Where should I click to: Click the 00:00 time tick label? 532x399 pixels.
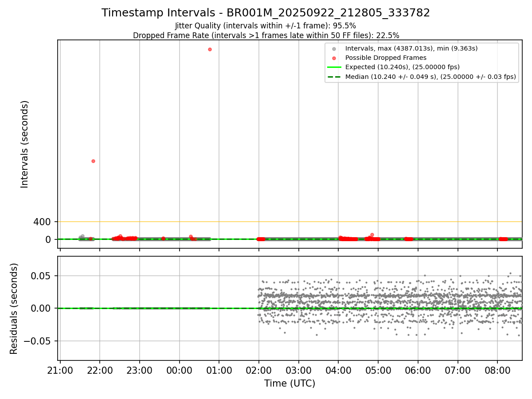click(x=180, y=370)
